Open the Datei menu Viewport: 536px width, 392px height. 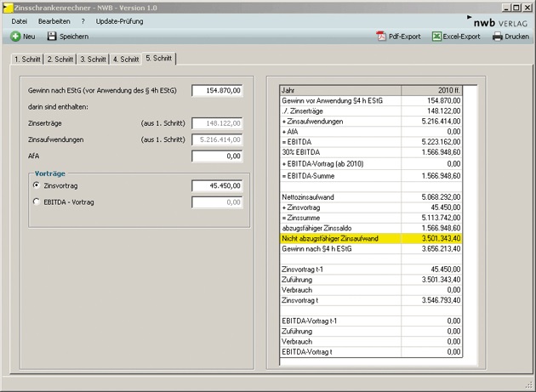click(x=20, y=20)
